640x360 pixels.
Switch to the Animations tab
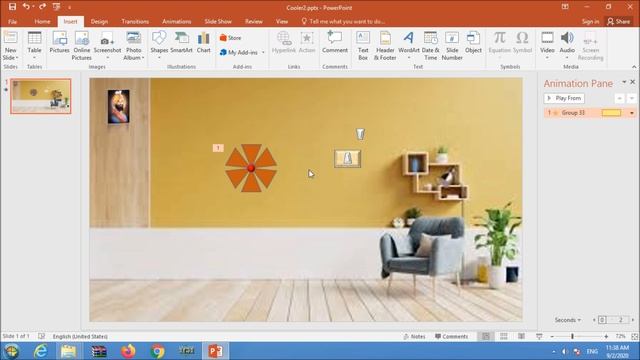click(177, 21)
